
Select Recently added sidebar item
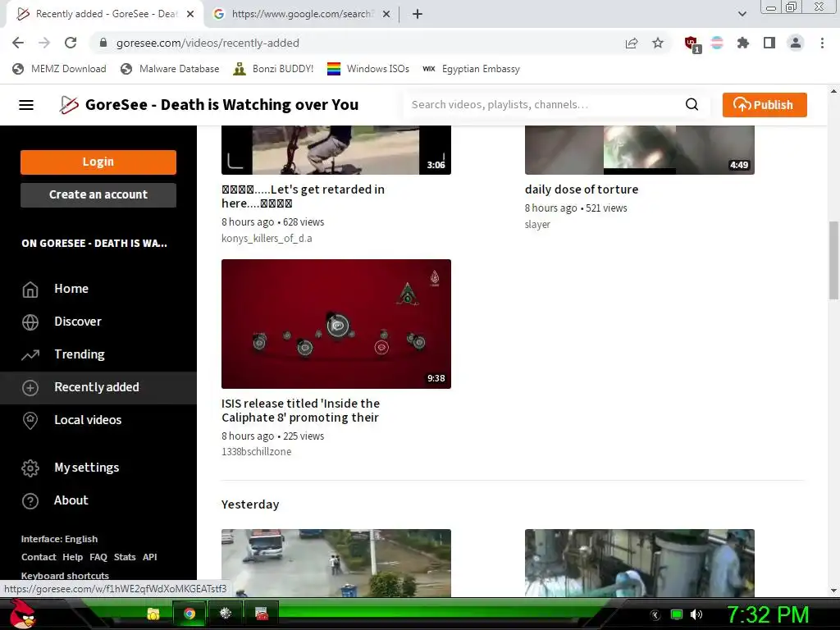click(98, 387)
